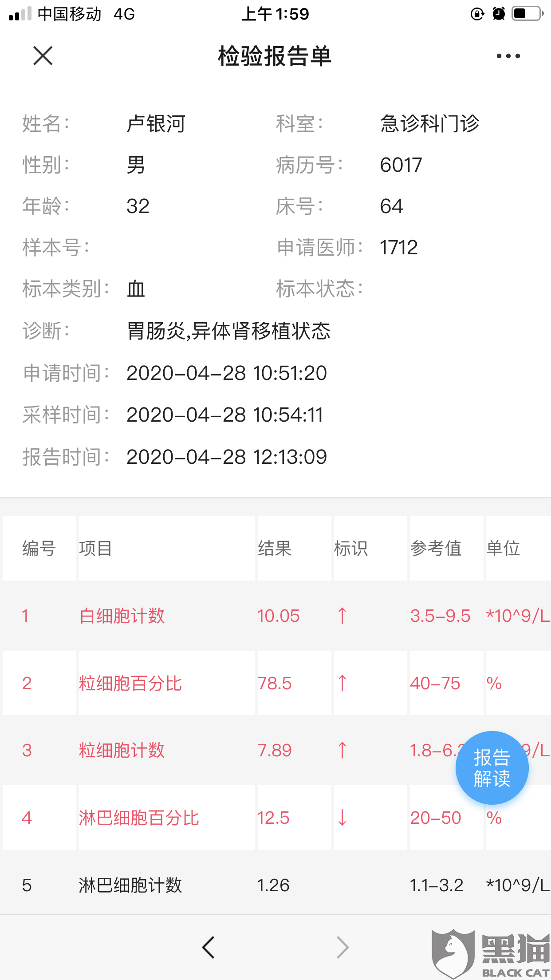Select reference range 3.5-9.5

[440, 616]
